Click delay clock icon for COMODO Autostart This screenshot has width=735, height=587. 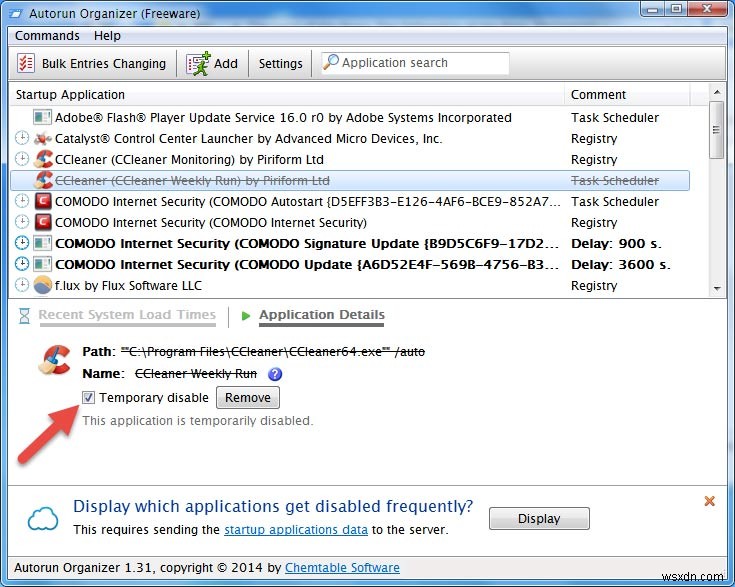tap(22, 201)
